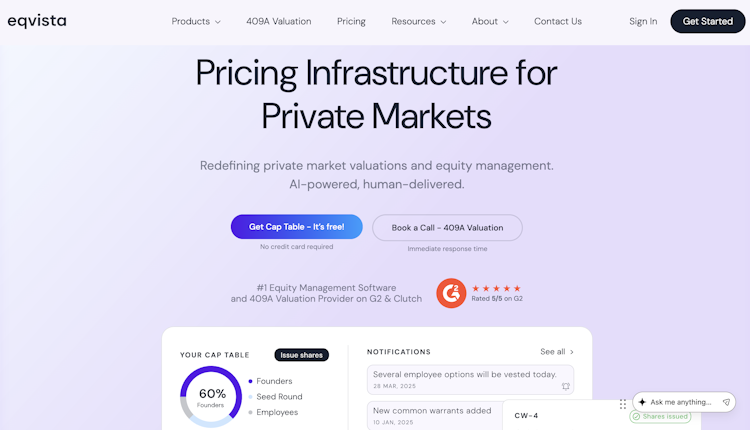
Task: Navigate to Contact Us
Action: click(x=558, y=21)
